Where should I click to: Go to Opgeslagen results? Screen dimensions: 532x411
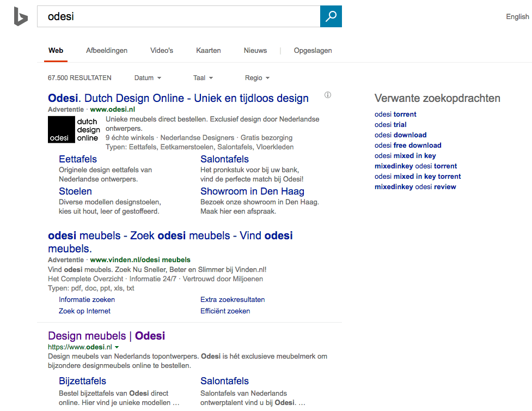click(x=313, y=50)
